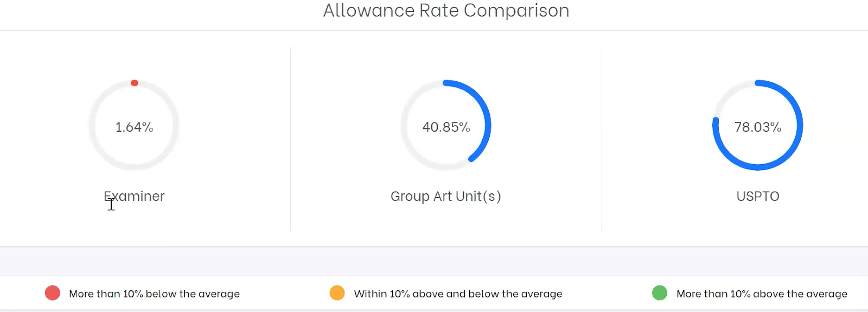Select the 78.03% USPTO rate value
868x312 pixels.
[x=758, y=127]
